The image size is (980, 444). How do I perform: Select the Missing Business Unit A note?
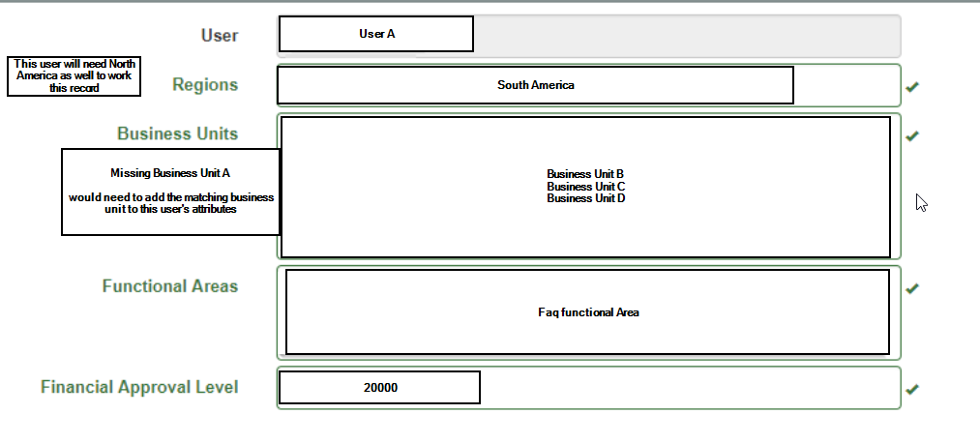(x=170, y=192)
